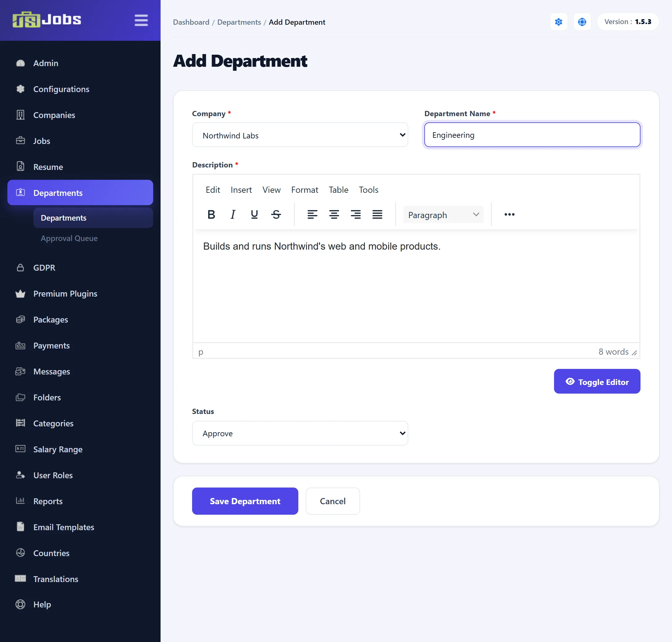The width and height of the screenshot is (672, 642).
Task: Open the editor Edit menu
Action: [x=212, y=190]
